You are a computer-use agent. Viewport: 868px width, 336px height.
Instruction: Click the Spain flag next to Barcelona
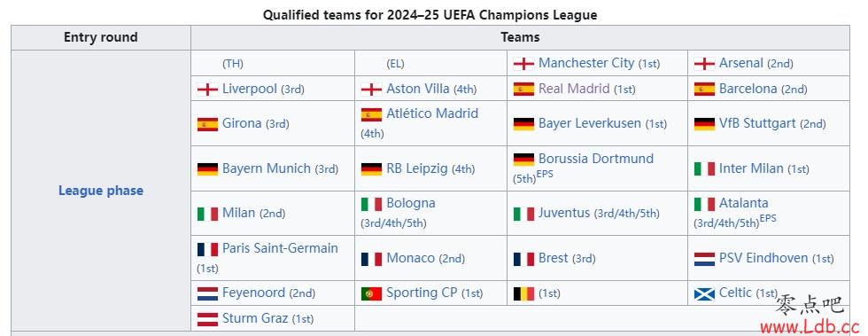pos(704,89)
